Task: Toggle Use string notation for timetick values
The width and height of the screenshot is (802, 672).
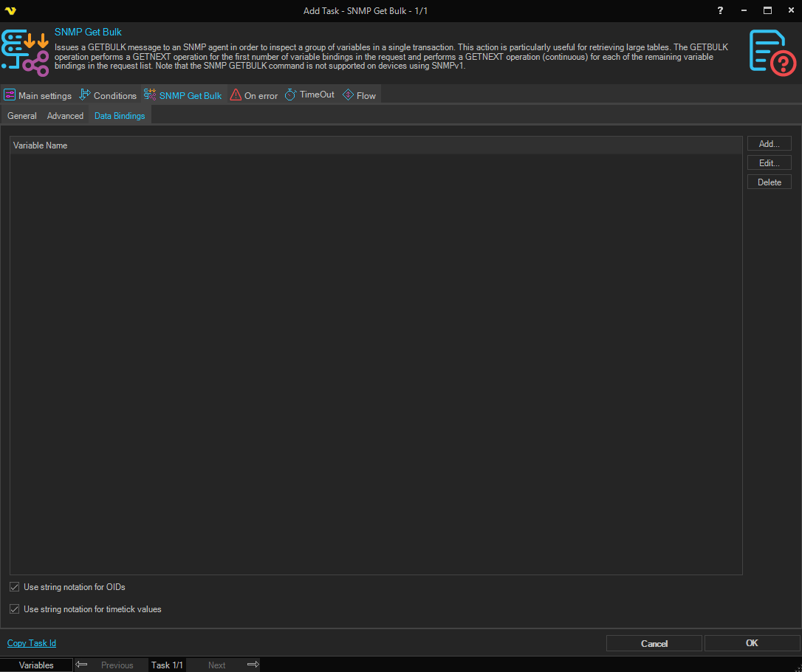Action: [x=15, y=609]
